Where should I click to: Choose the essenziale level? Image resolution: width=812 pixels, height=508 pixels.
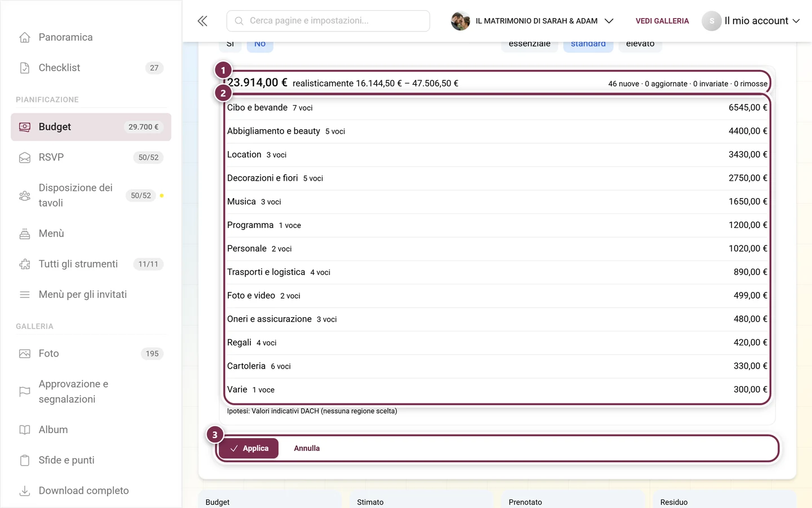529,44
